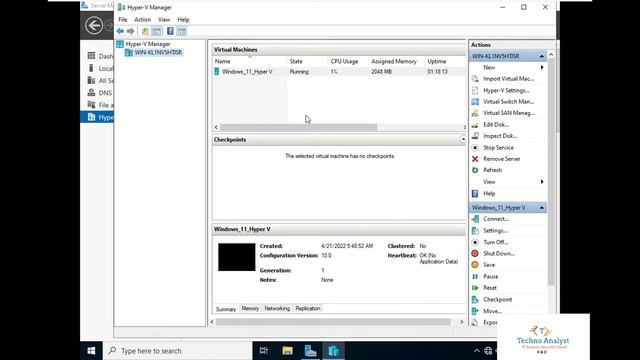The image size is (640, 360).
Task: Click the Back arrow in Hyper-V toolbar
Action: pyautogui.click(x=120, y=31)
